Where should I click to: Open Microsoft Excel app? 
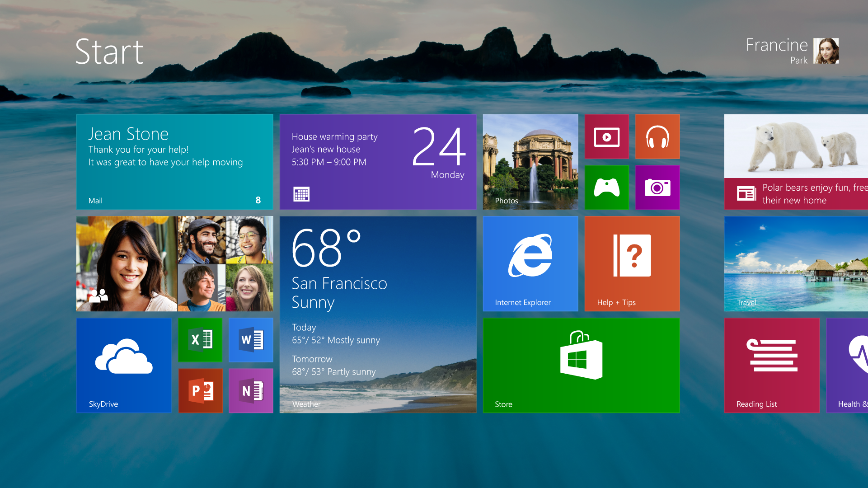(201, 340)
